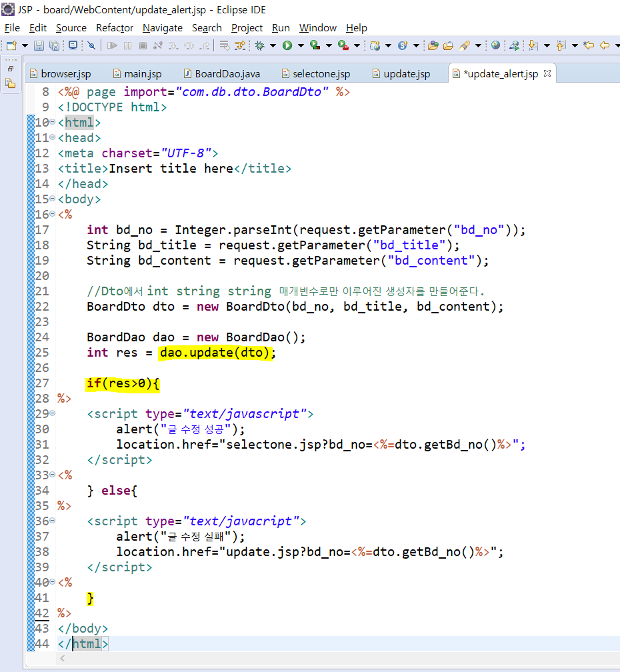Open the Window menu
620x672 pixels.
[x=317, y=28]
